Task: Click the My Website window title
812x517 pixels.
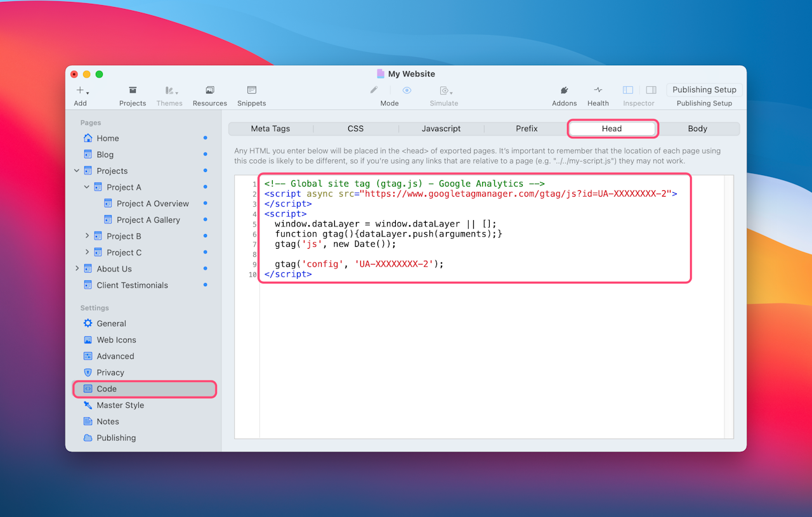Action: [412, 74]
